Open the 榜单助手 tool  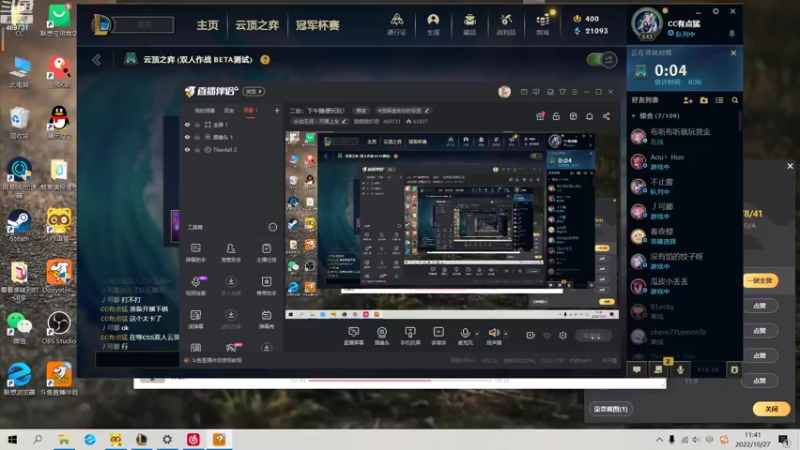click(266, 286)
